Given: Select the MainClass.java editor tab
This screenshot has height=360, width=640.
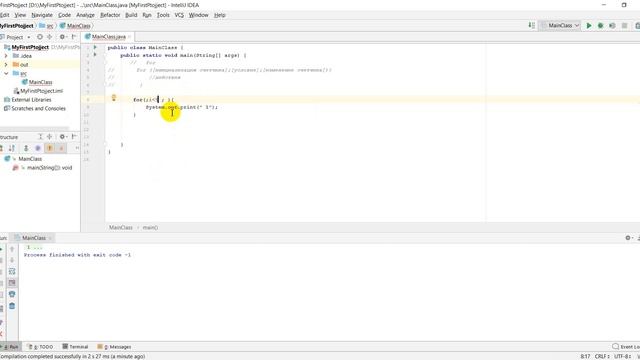Looking at the screenshot, I should click(x=109, y=37).
